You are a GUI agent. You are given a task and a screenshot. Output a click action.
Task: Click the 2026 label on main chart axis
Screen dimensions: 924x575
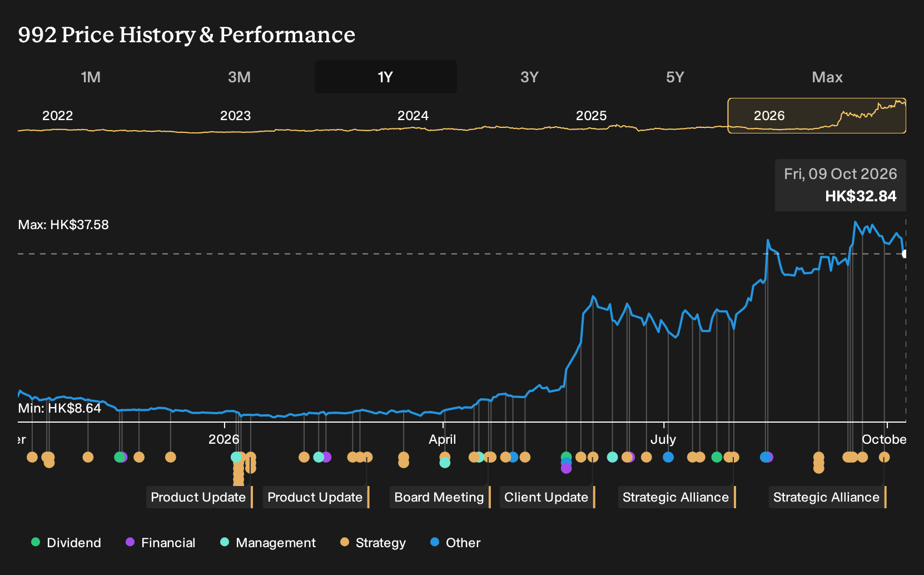click(x=224, y=439)
